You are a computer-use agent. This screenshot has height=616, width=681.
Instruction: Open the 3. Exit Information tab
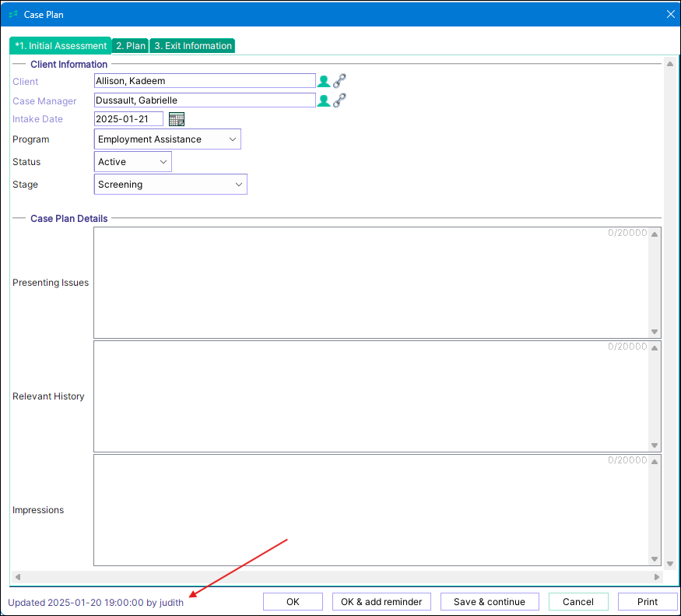[x=192, y=46]
